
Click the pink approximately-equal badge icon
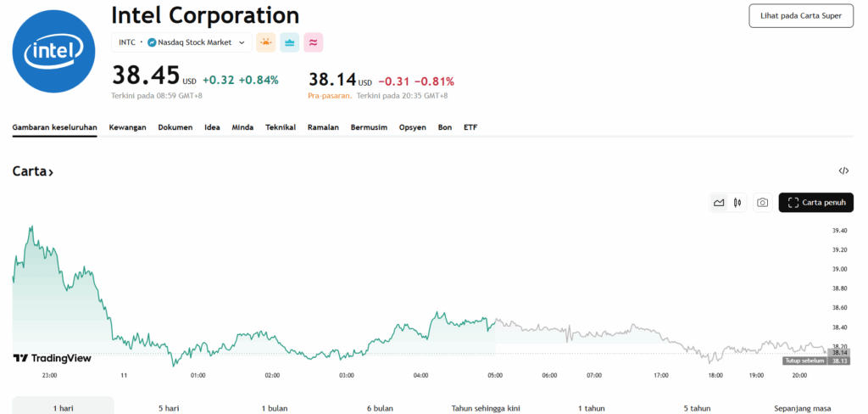click(x=314, y=42)
